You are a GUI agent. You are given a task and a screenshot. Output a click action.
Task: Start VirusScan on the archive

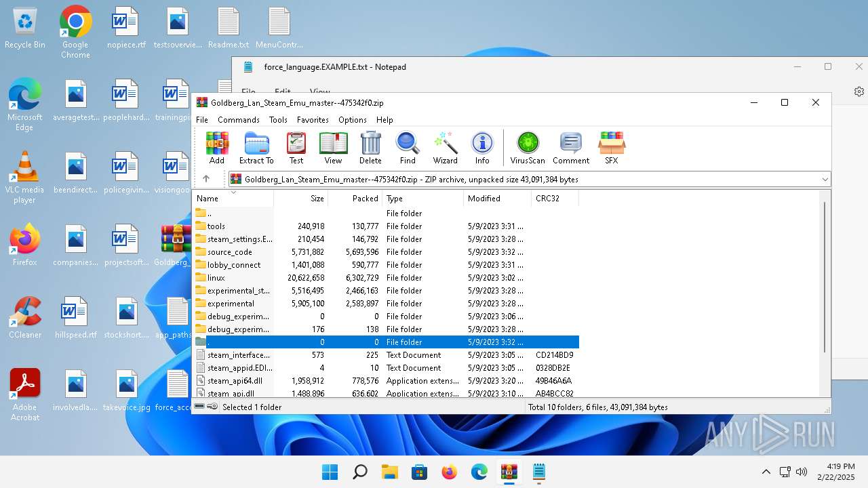(x=528, y=148)
